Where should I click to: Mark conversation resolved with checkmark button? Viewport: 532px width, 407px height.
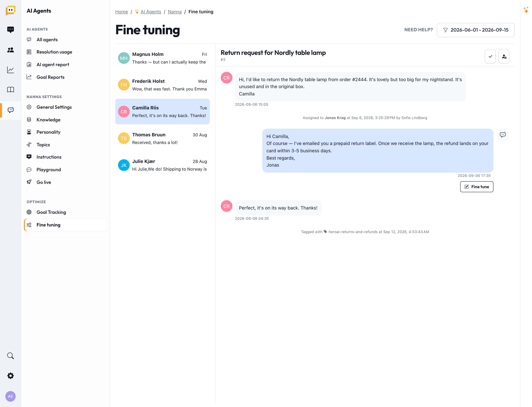point(490,57)
